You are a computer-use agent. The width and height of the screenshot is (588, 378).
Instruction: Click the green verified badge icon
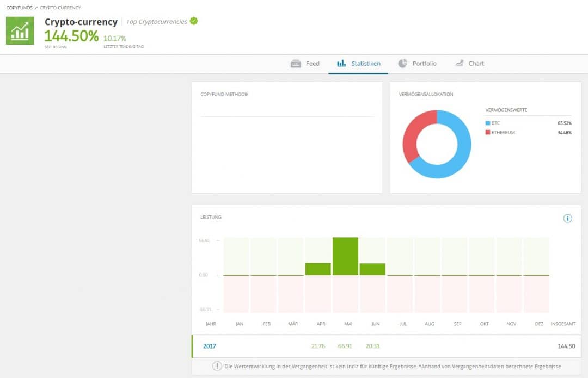tap(194, 21)
